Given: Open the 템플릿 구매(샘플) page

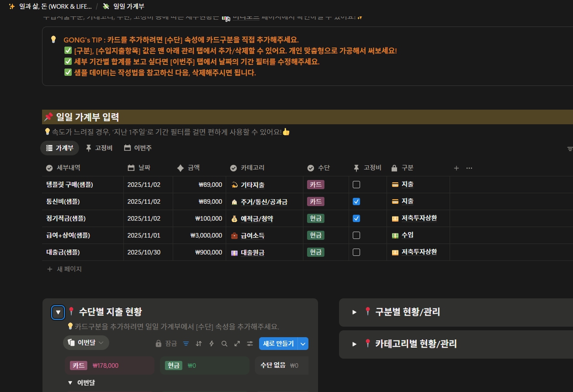Looking at the screenshot, I should pos(69,185).
